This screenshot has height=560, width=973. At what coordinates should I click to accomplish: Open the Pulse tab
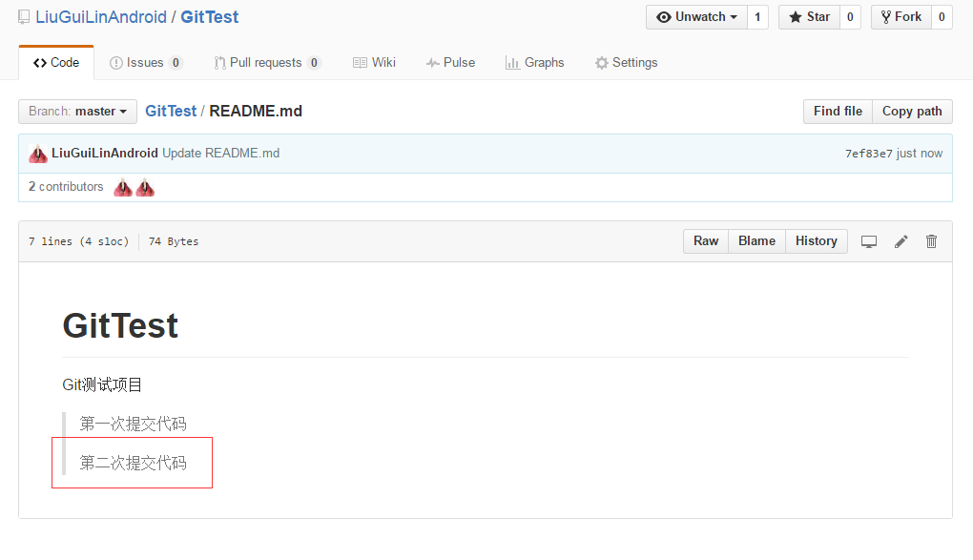(x=450, y=63)
